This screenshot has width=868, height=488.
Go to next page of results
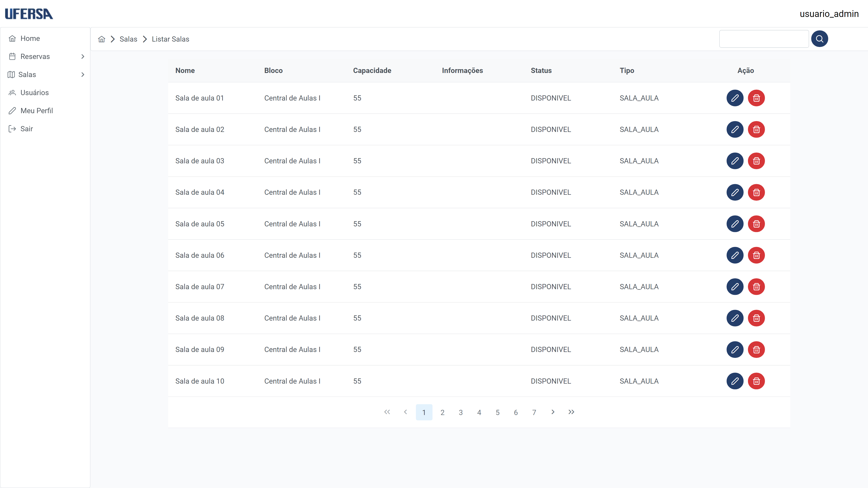coord(553,412)
